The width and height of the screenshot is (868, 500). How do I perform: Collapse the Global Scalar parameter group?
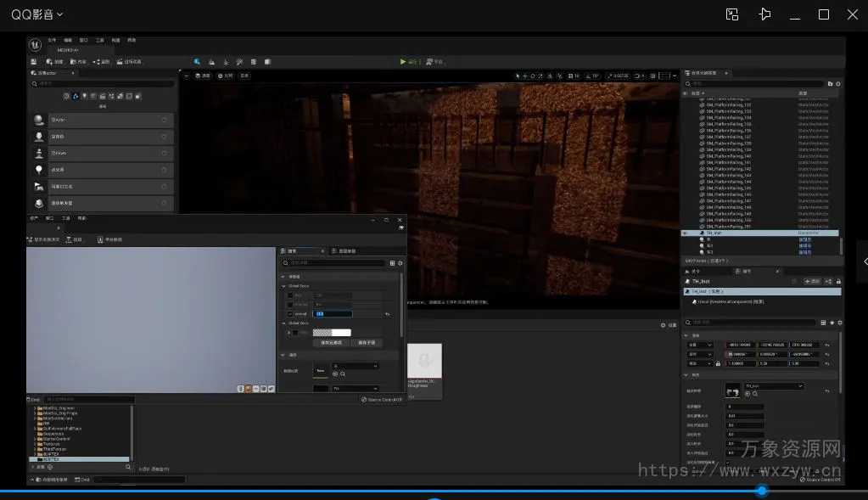coord(284,286)
